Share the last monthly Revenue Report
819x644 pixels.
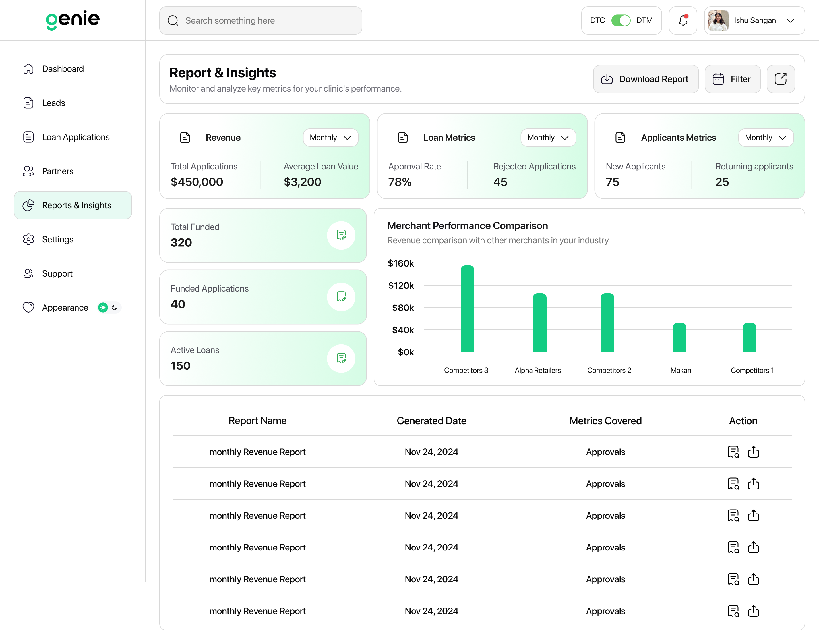click(753, 611)
